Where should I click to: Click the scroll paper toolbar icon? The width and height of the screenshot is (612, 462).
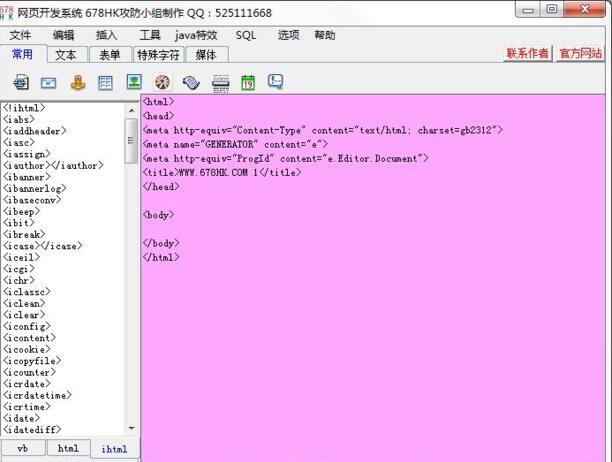(191, 82)
